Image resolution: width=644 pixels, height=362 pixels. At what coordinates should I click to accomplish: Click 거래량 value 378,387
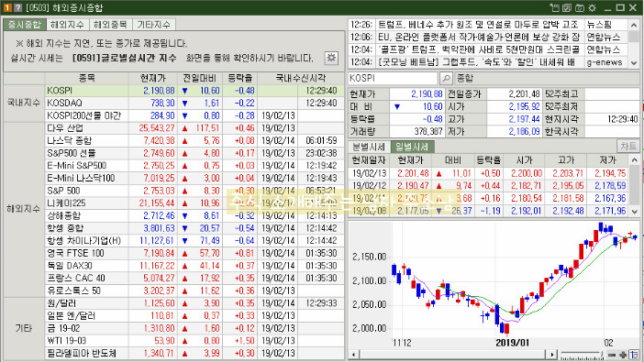click(x=428, y=131)
